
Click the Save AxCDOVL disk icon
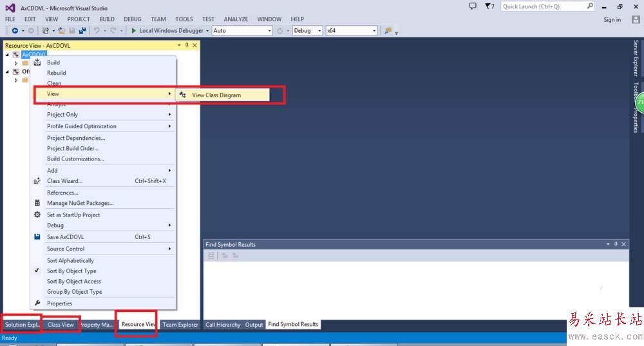(37, 236)
